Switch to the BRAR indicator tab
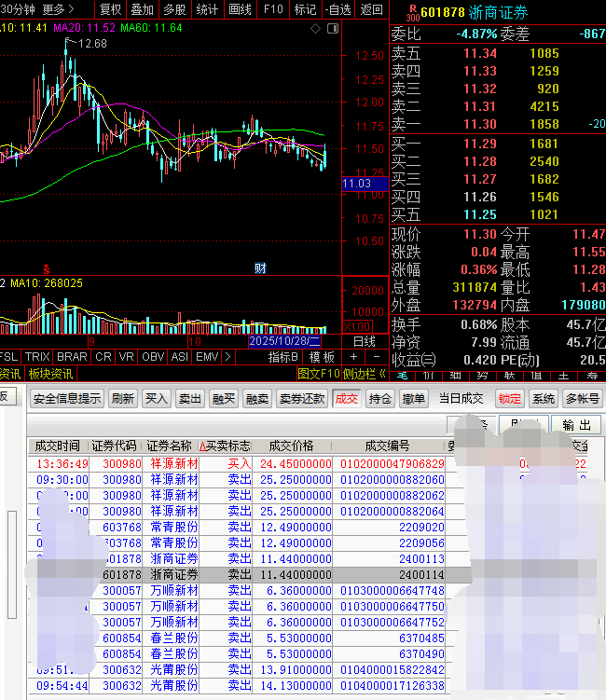Viewport: 606px width, 700px height. pos(72,357)
